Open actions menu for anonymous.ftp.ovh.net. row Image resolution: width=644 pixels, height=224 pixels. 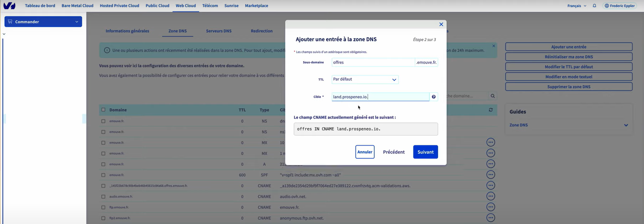[490, 218]
